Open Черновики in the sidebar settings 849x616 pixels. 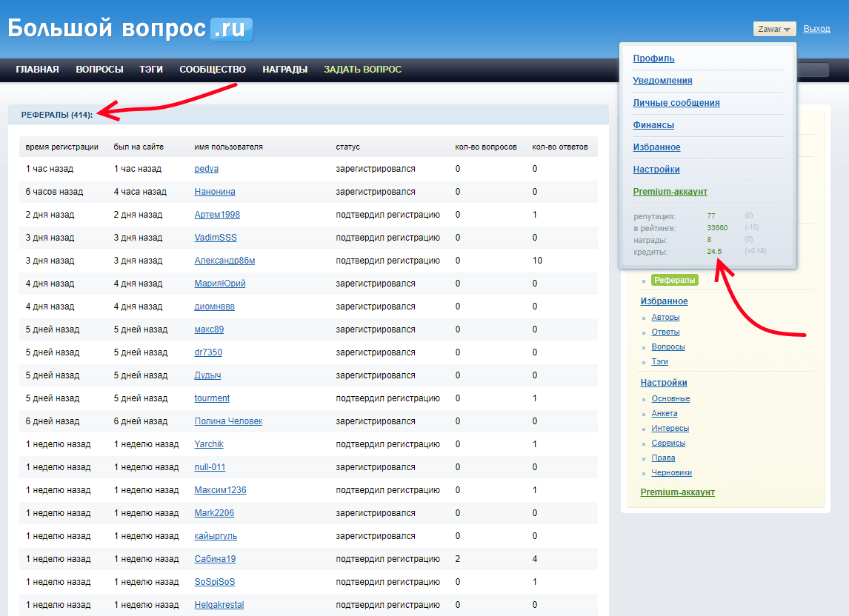tap(671, 472)
